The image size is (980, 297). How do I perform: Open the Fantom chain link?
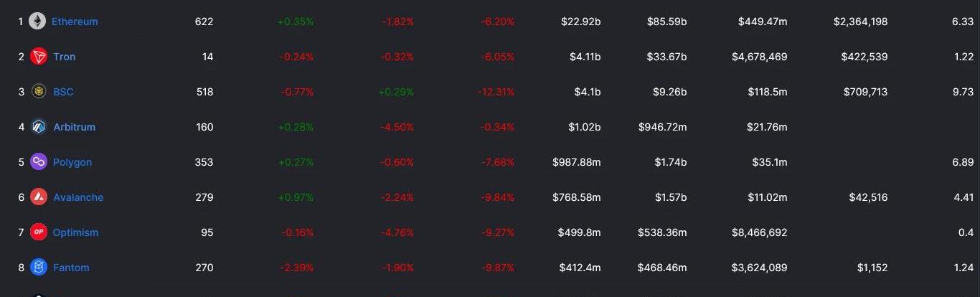[x=71, y=268]
